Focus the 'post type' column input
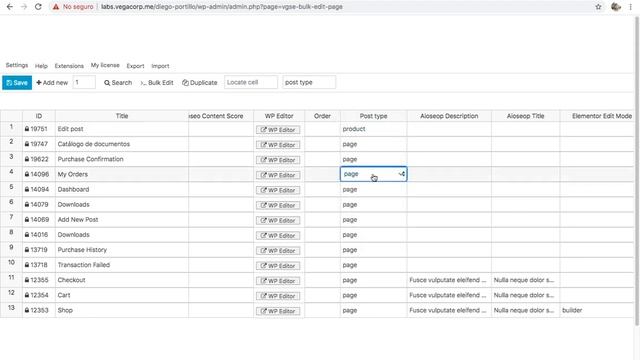The height and width of the screenshot is (360, 640). (309, 82)
